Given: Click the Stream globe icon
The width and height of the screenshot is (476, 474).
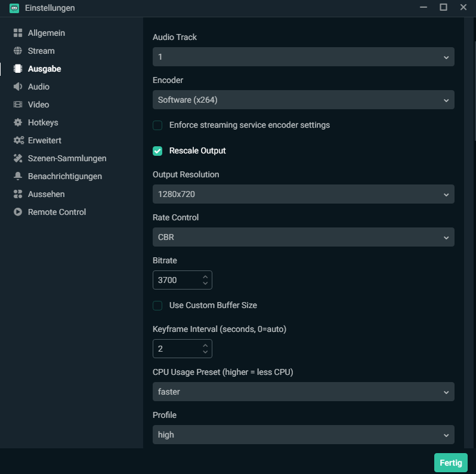Looking at the screenshot, I should click(x=18, y=51).
